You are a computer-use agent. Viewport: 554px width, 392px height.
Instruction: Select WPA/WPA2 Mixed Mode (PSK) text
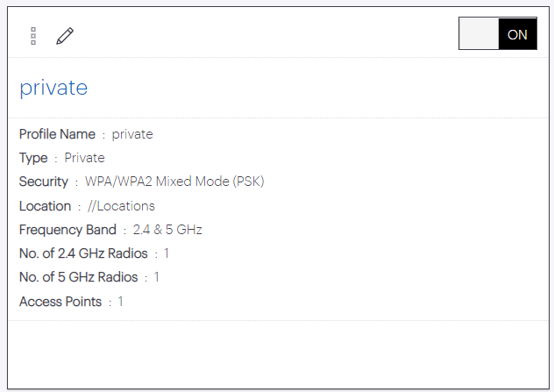(x=174, y=182)
